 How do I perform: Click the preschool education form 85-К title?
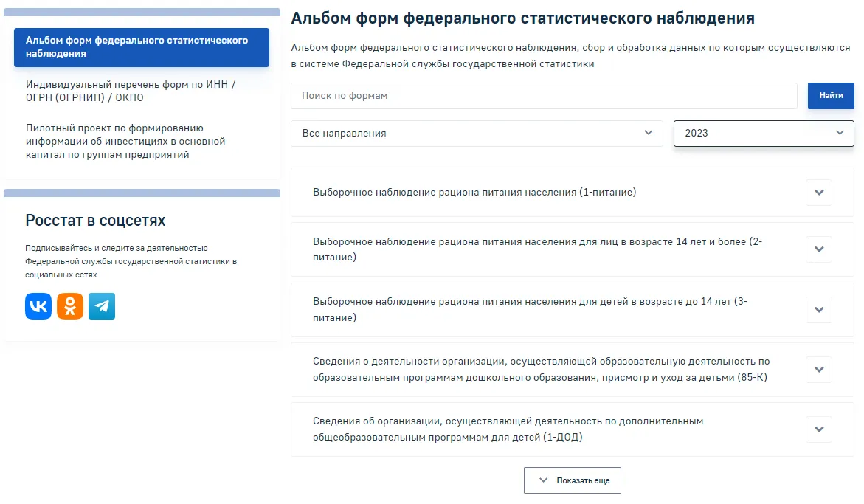(x=540, y=369)
